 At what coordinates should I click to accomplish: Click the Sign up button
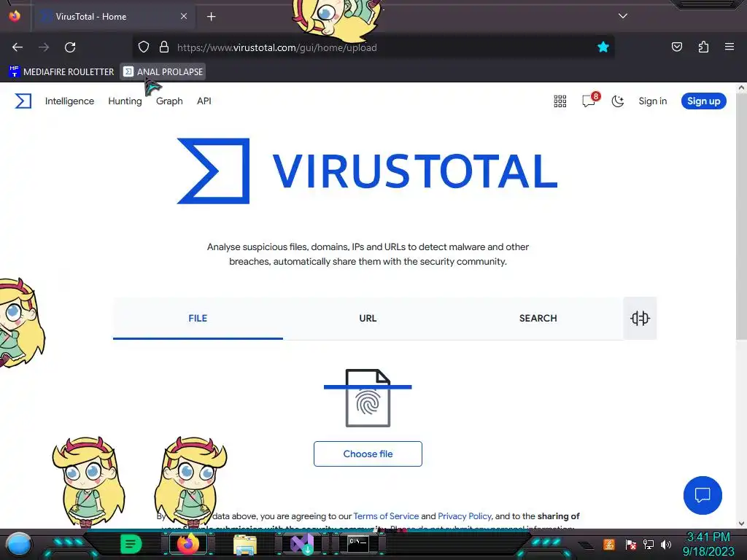[x=704, y=101]
